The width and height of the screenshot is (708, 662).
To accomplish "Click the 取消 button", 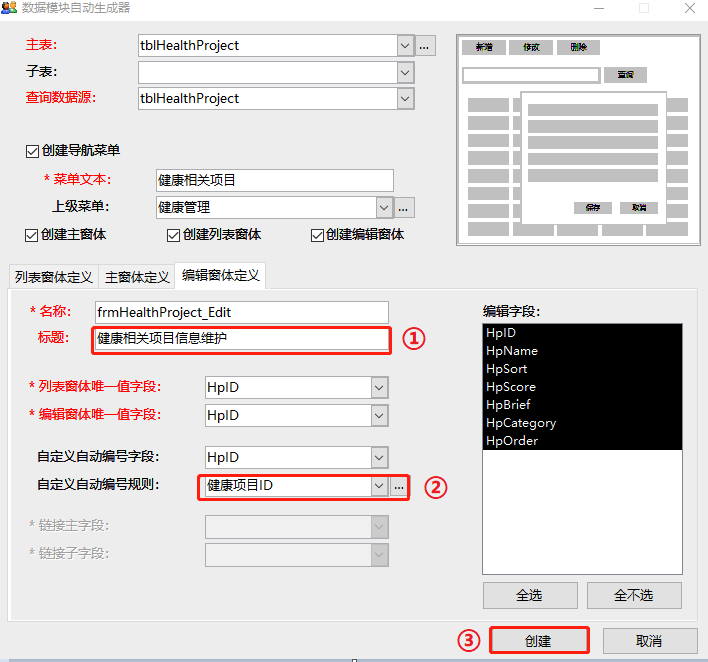I will click(x=650, y=640).
